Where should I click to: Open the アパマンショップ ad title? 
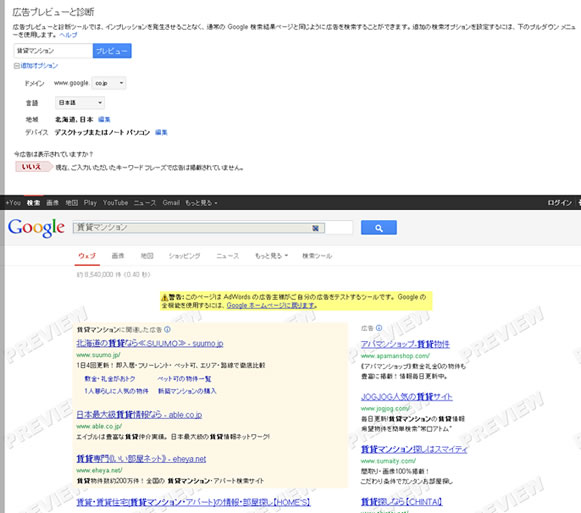[x=405, y=344]
